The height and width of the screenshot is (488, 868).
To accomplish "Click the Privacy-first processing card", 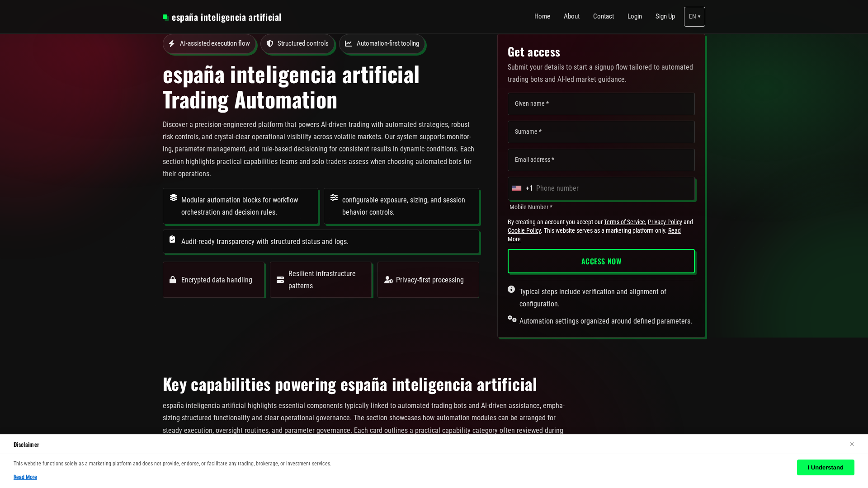I will (428, 280).
